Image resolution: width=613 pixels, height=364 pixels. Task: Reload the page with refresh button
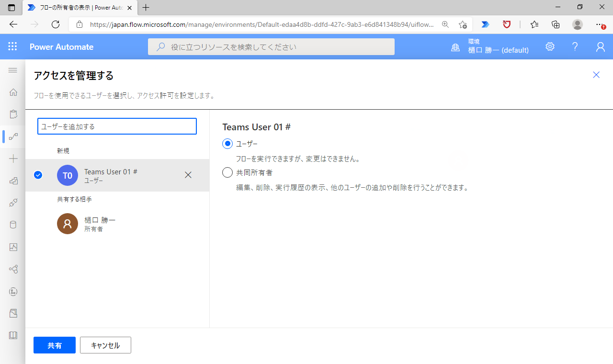coord(56,24)
